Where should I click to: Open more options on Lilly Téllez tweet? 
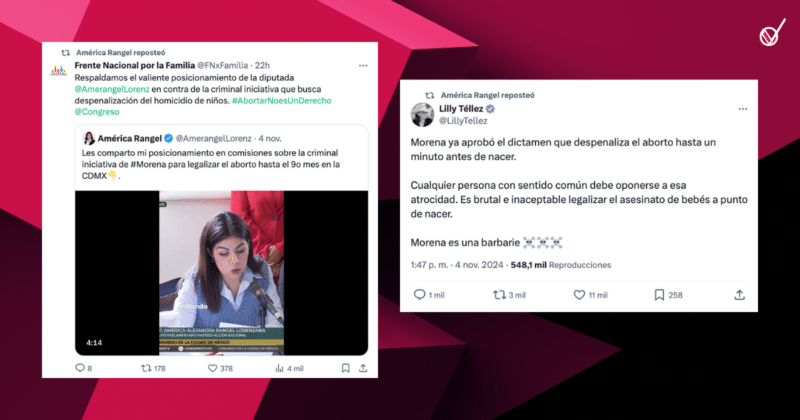(742, 109)
